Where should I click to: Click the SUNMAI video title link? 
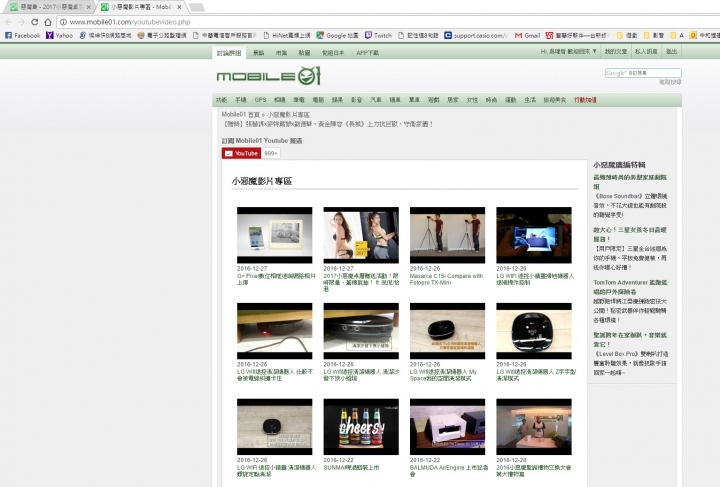(351, 467)
